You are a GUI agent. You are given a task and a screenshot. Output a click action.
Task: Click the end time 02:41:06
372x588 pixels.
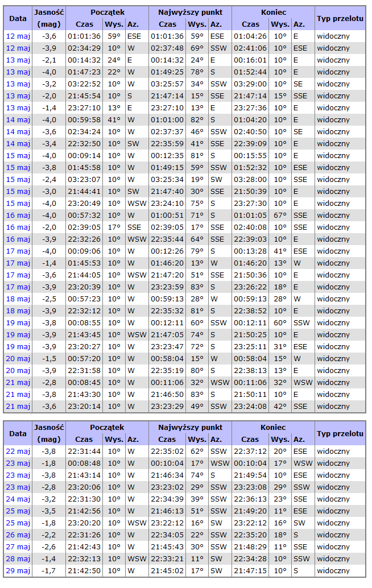tap(250, 48)
